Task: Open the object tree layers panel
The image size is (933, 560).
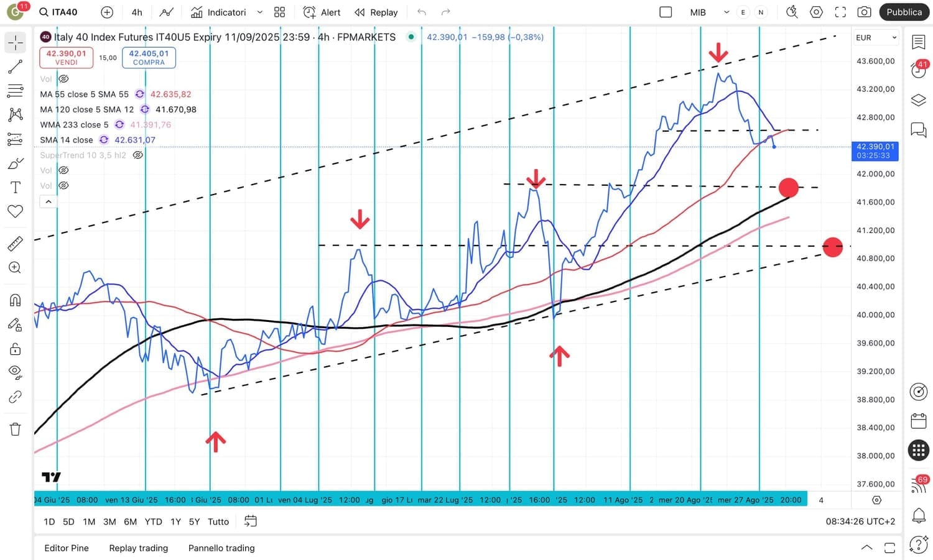Action: (x=919, y=100)
